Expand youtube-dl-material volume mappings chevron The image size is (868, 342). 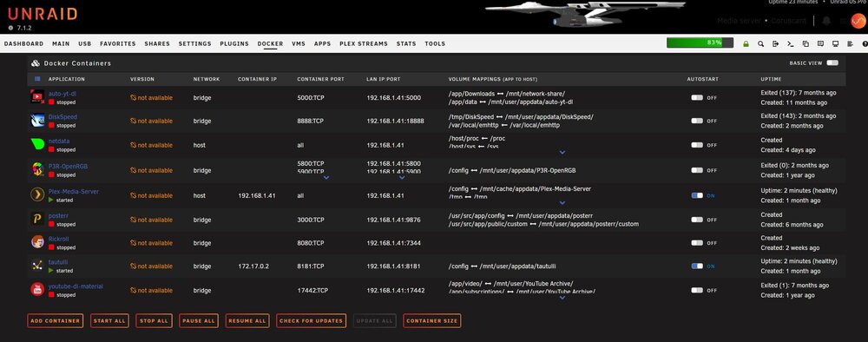point(562,298)
